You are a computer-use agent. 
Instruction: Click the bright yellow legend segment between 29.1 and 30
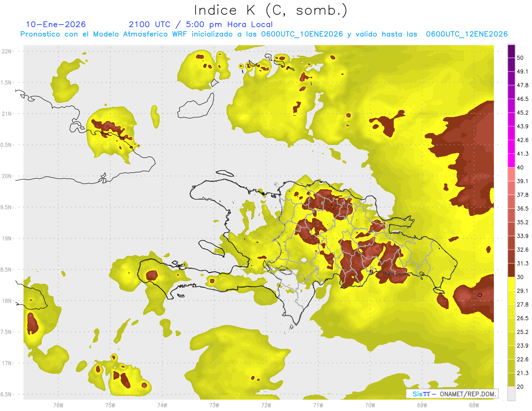pyautogui.click(x=511, y=284)
